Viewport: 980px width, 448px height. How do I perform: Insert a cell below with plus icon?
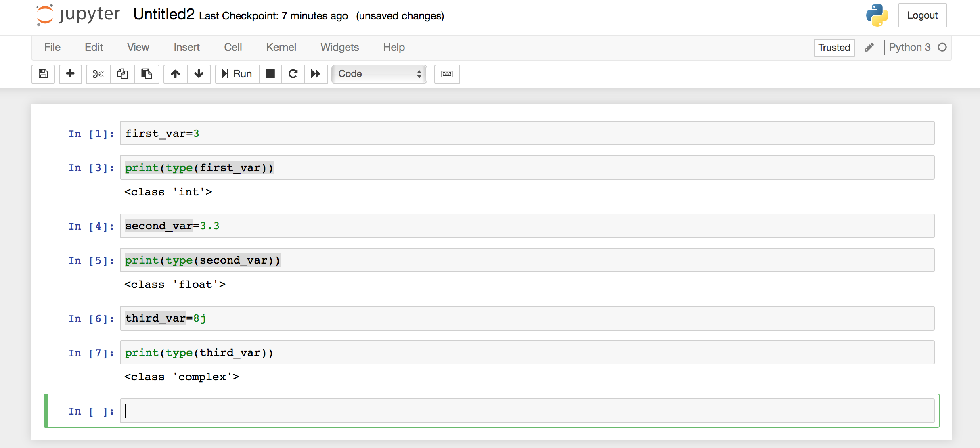[70, 74]
